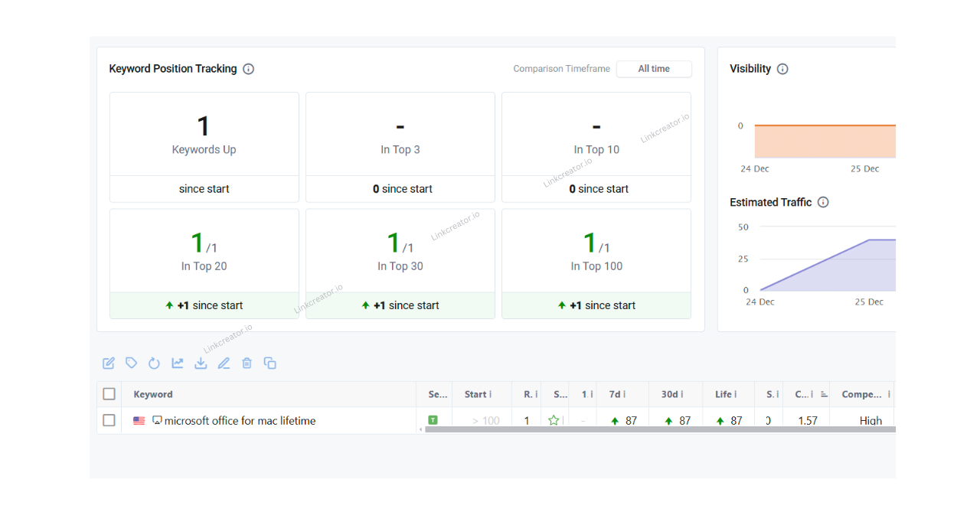Click the star icon in keyword row
980x515 pixels.
pos(554,420)
